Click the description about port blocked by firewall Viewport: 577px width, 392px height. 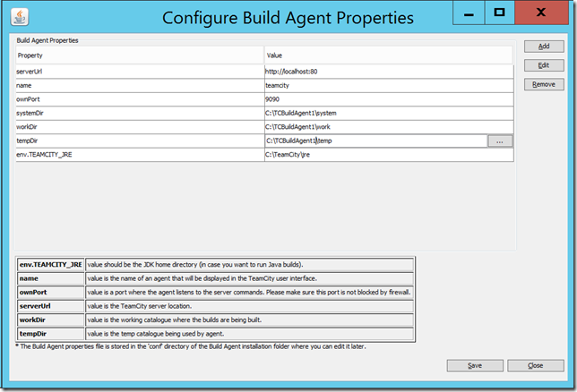pyautogui.click(x=249, y=293)
